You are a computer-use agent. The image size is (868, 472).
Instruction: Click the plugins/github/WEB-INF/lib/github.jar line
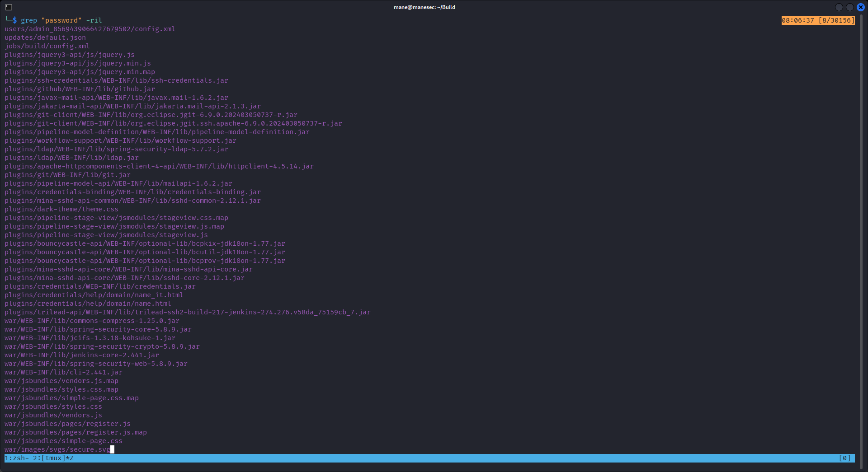[80, 89]
